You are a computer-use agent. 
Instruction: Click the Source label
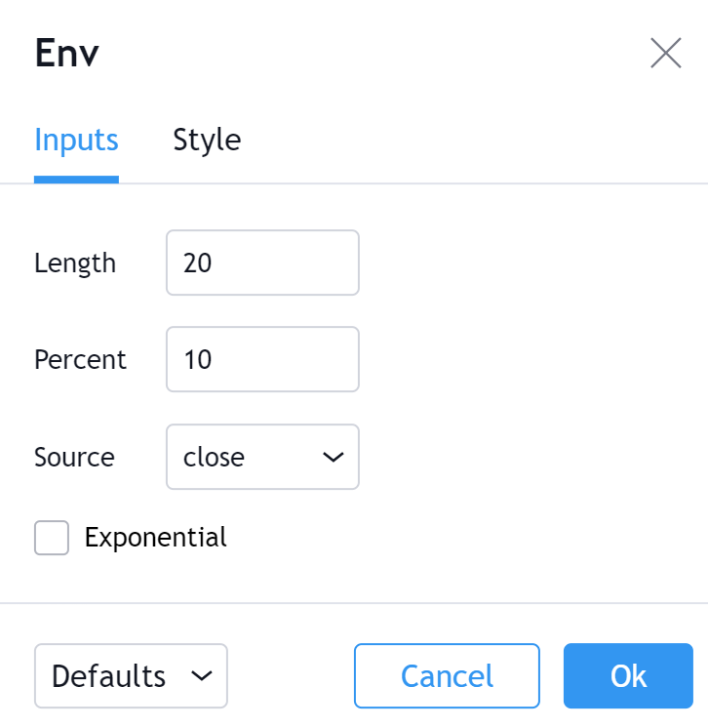tap(74, 457)
